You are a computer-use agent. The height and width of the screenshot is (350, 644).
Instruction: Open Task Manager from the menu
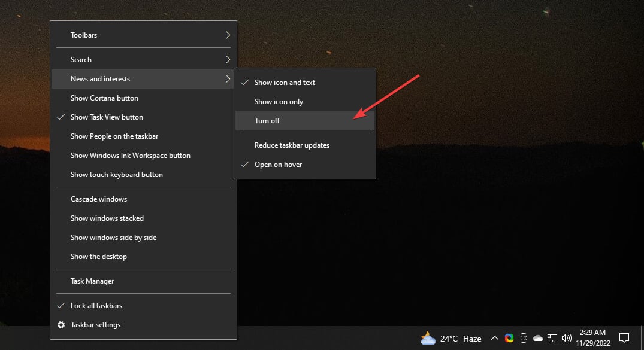click(x=91, y=281)
